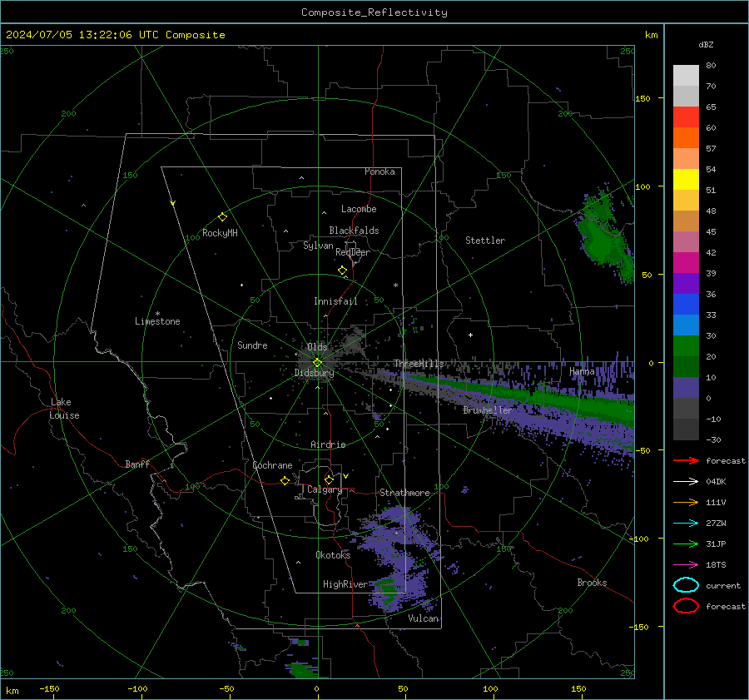Click the Hanna label
749x700 pixels.
(582, 371)
